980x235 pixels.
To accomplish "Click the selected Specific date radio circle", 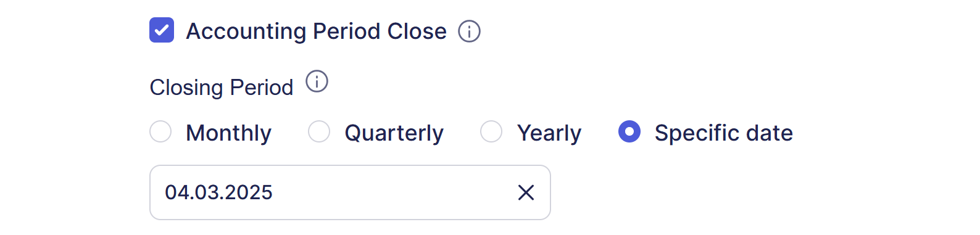I will coord(629,131).
